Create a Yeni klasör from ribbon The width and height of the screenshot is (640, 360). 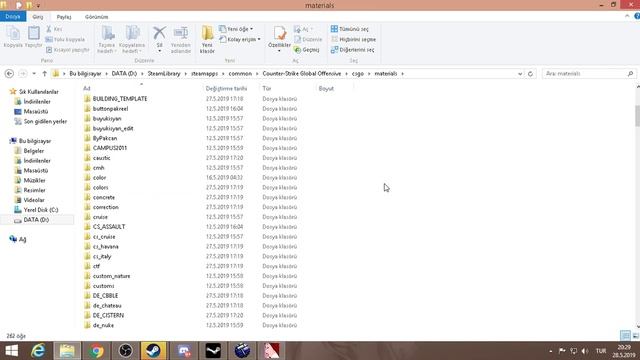[207, 39]
